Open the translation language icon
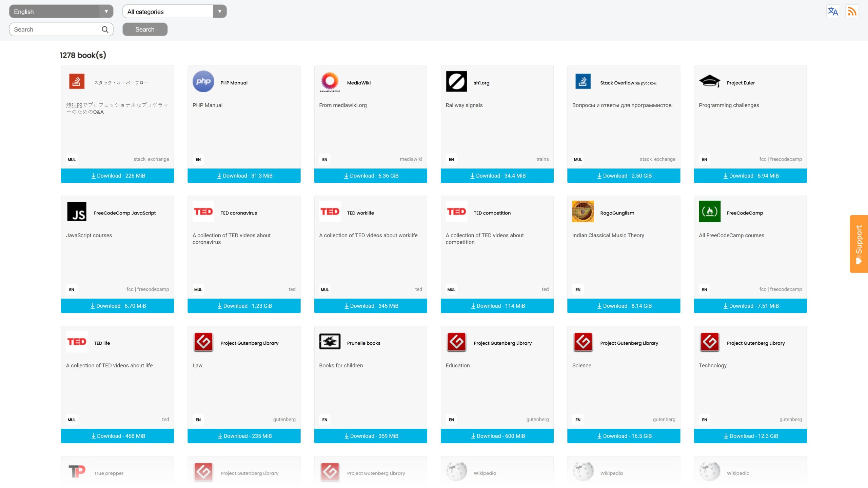The image size is (868, 488). click(833, 12)
